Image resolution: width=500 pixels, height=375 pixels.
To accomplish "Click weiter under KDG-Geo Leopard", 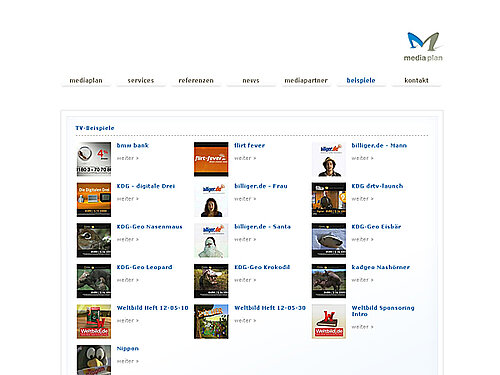I will click(128, 280).
